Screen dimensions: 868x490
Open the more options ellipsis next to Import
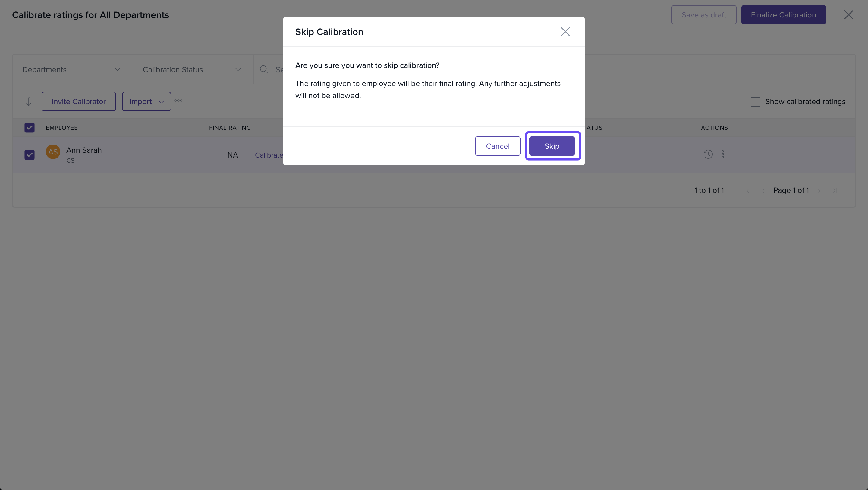[x=178, y=100]
